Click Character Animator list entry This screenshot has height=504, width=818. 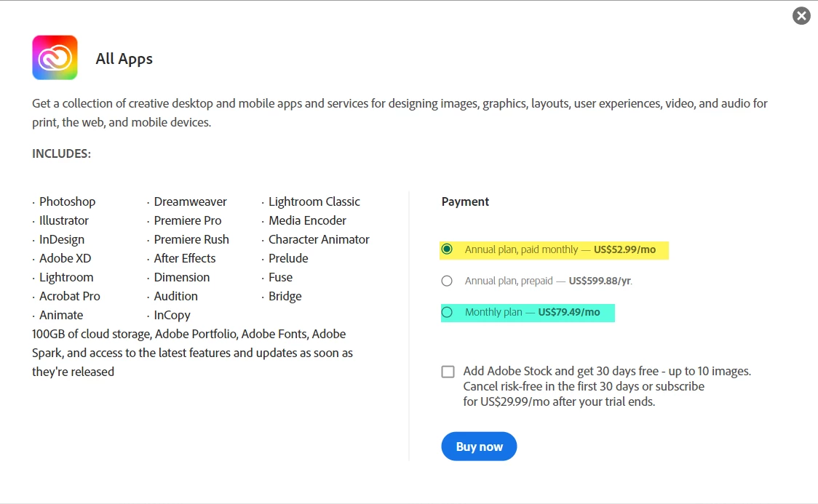319,240
